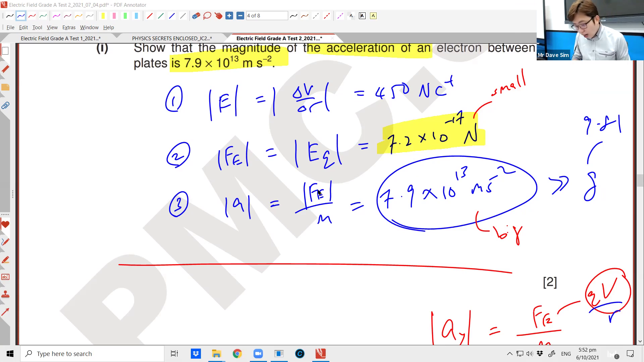Select the pink highlighter swatch

click(114, 15)
